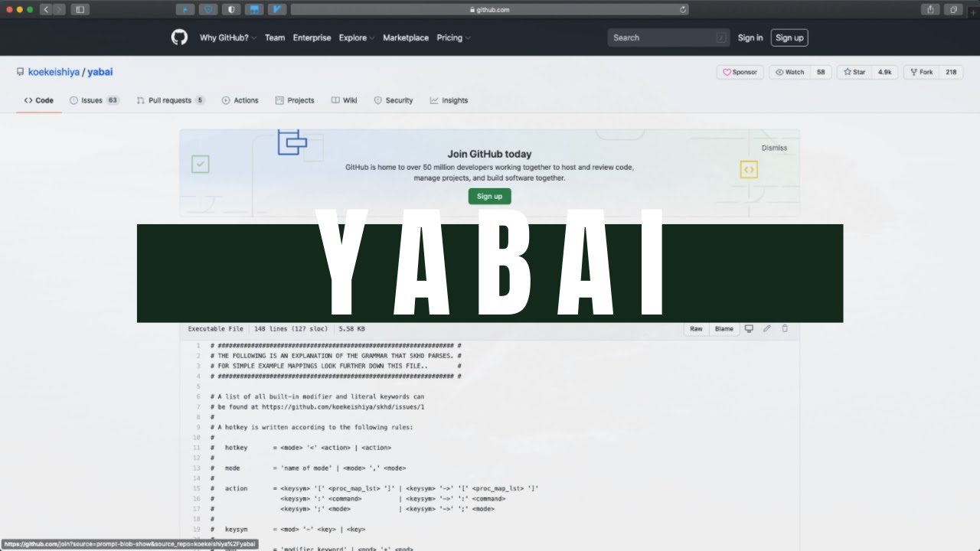The width and height of the screenshot is (980, 551).
Task: Open the Team menu item
Action: pyautogui.click(x=275, y=37)
